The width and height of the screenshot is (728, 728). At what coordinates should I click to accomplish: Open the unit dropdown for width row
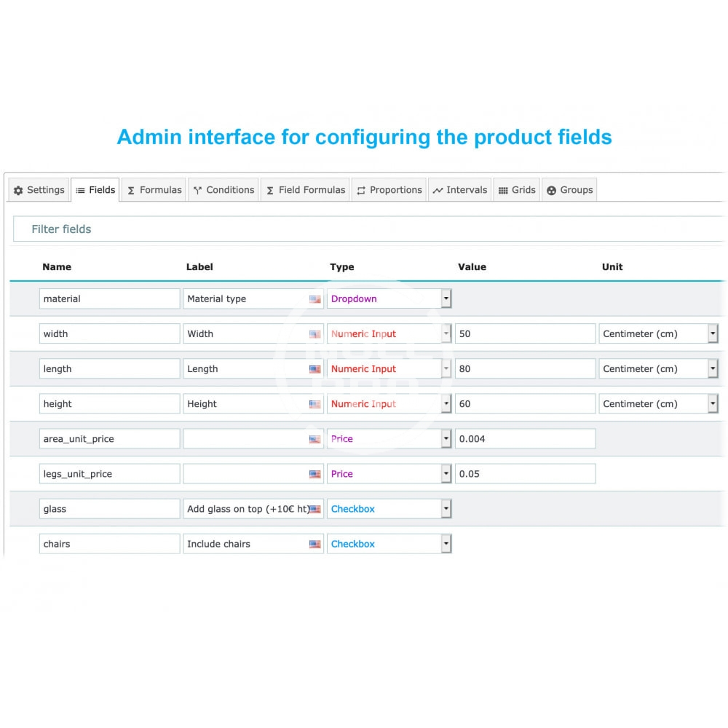pos(712,334)
